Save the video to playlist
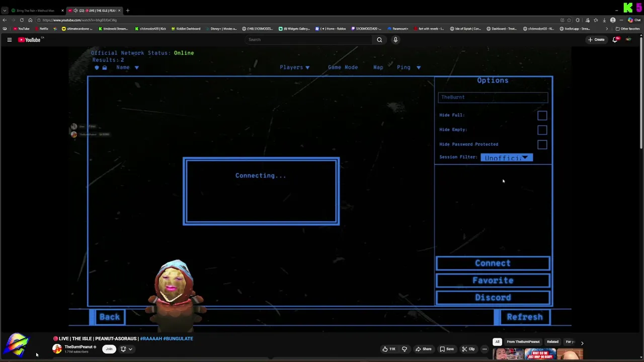644x362 pixels. [447, 349]
